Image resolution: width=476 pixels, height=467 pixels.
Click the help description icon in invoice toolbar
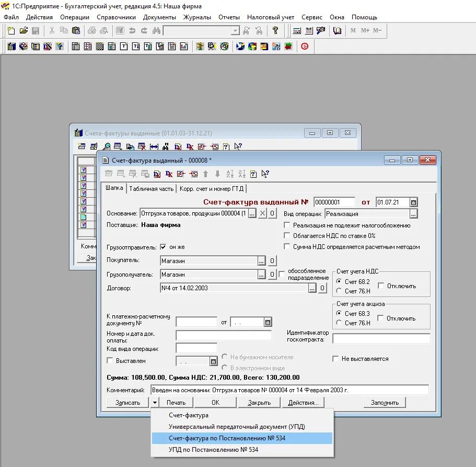[253, 174]
